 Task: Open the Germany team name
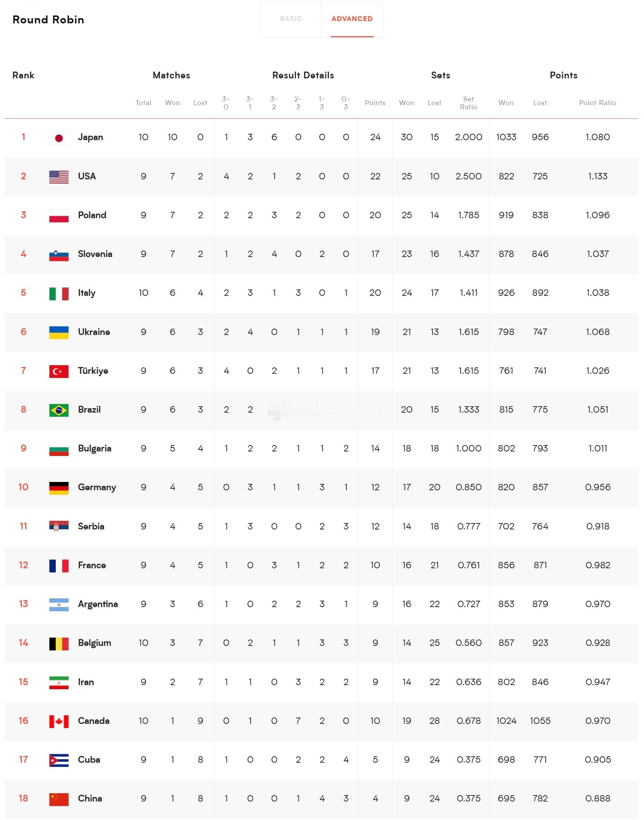[97, 488]
